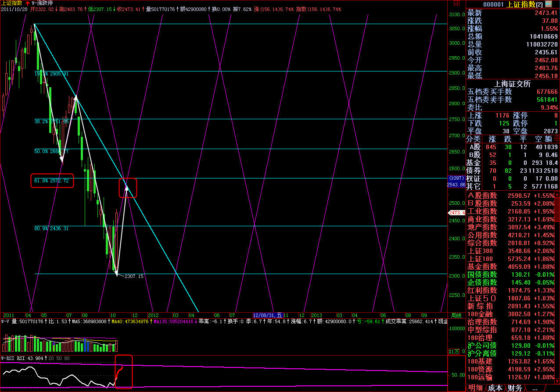Click the highlighted 12/08/31 date marker
The width and height of the screenshot is (560, 392).
[268, 315]
